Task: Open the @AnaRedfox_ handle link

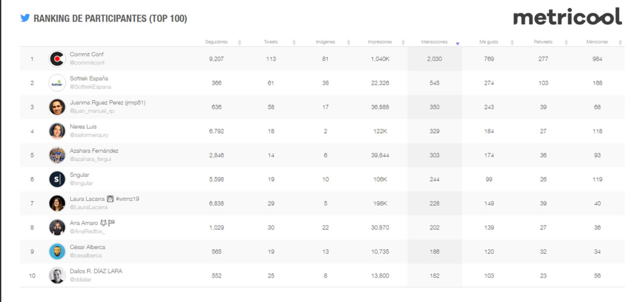Action: 88,231
